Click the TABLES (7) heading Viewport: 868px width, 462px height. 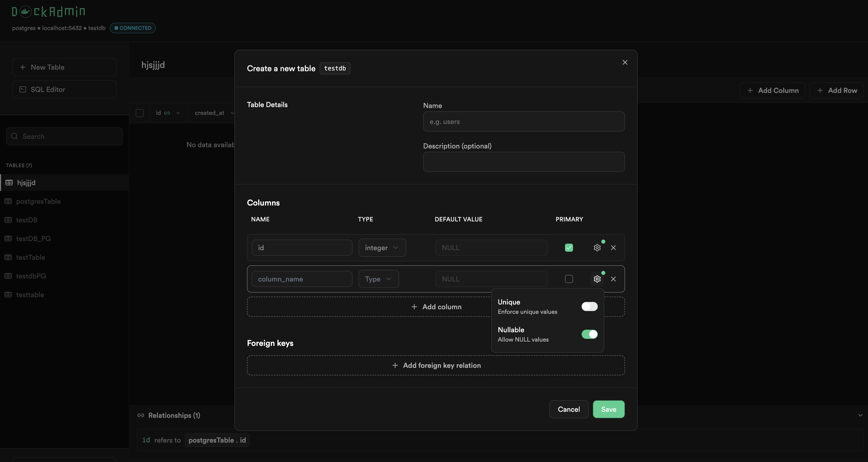pyautogui.click(x=19, y=165)
